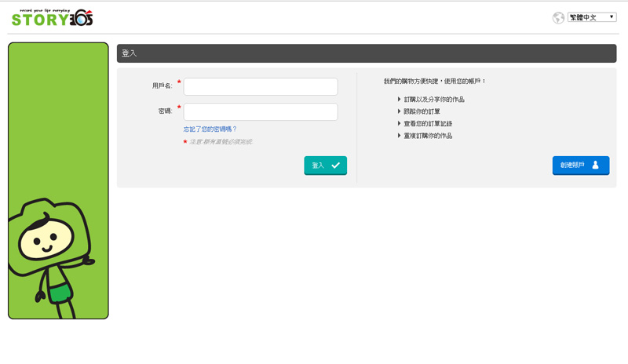This screenshot has height=364, width=628.
Task: Click the STORY365 logo
Action: coord(52,17)
